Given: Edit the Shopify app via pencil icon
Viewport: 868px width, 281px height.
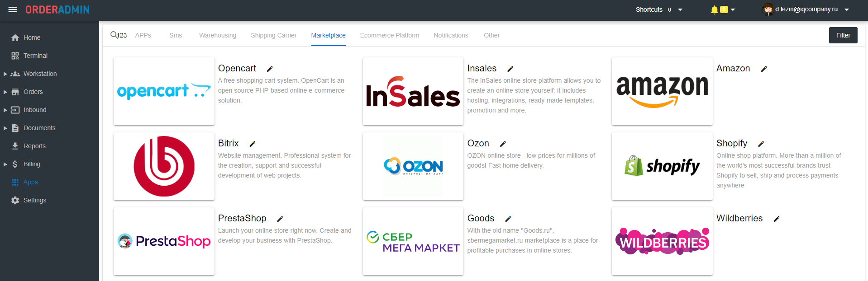Looking at the screenshot, I should tap(761, 144).
